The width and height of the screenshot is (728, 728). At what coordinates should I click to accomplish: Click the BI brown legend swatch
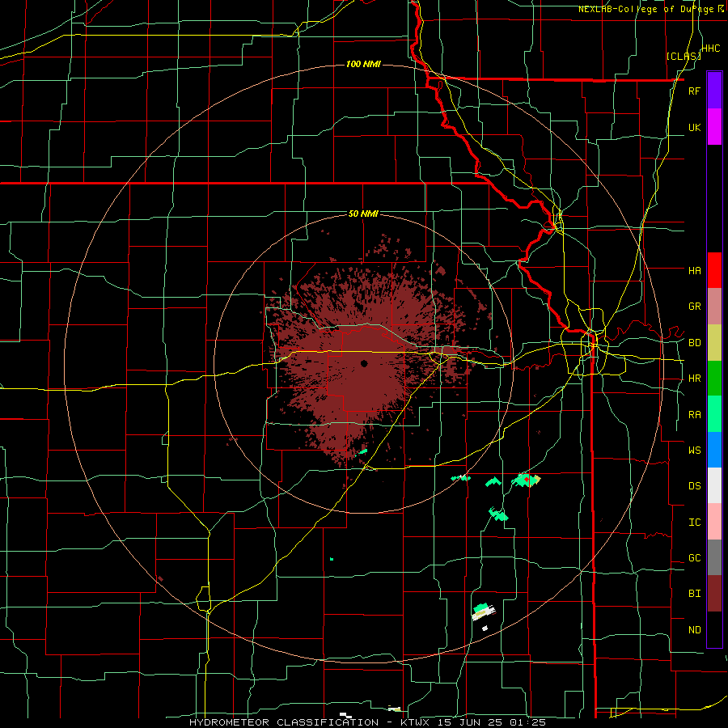click(714, 594)
